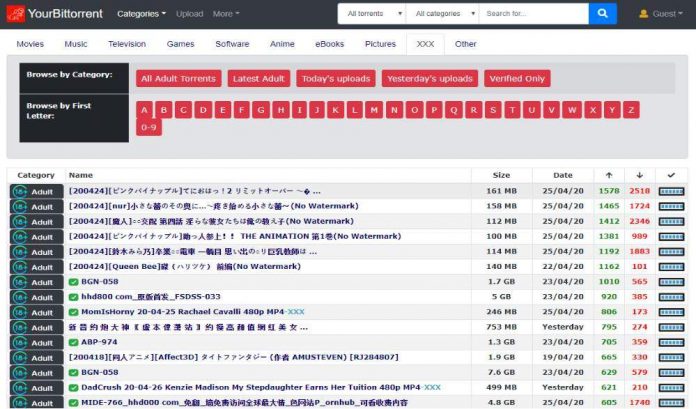Expand the More menu in navbar

(x=225, y=14)
